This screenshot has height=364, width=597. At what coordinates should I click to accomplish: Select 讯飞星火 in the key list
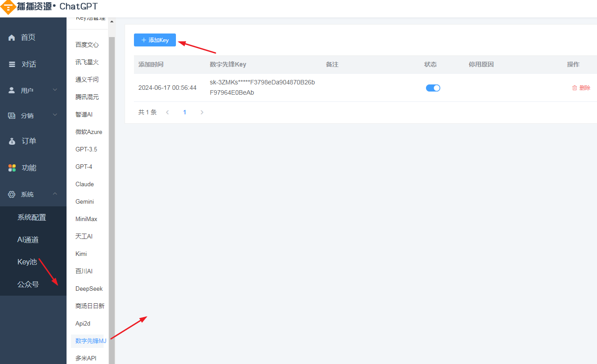tap(87, 62)
